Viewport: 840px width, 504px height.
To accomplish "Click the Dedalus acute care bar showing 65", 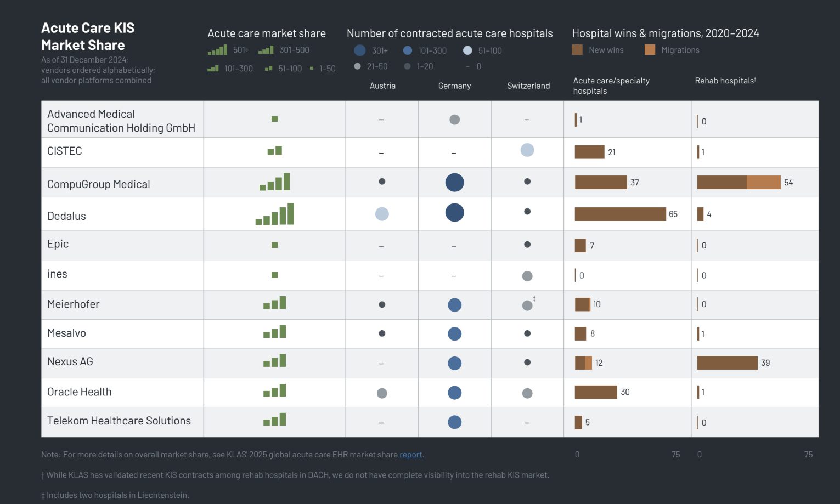I will tap(620, 214).
